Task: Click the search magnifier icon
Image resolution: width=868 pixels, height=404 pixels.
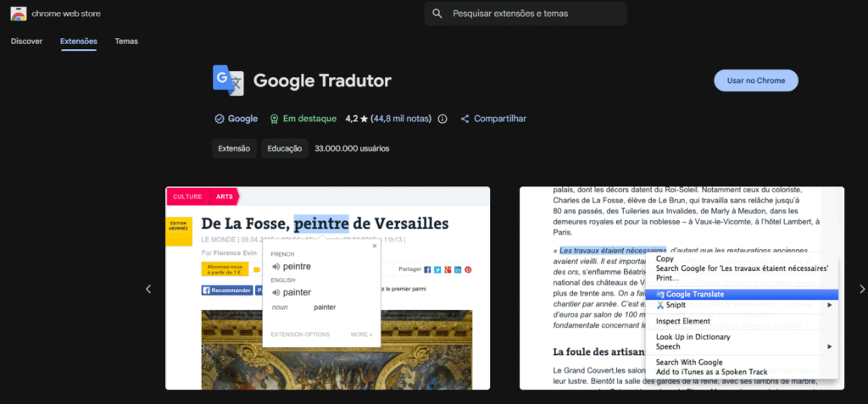Action: 437,14
